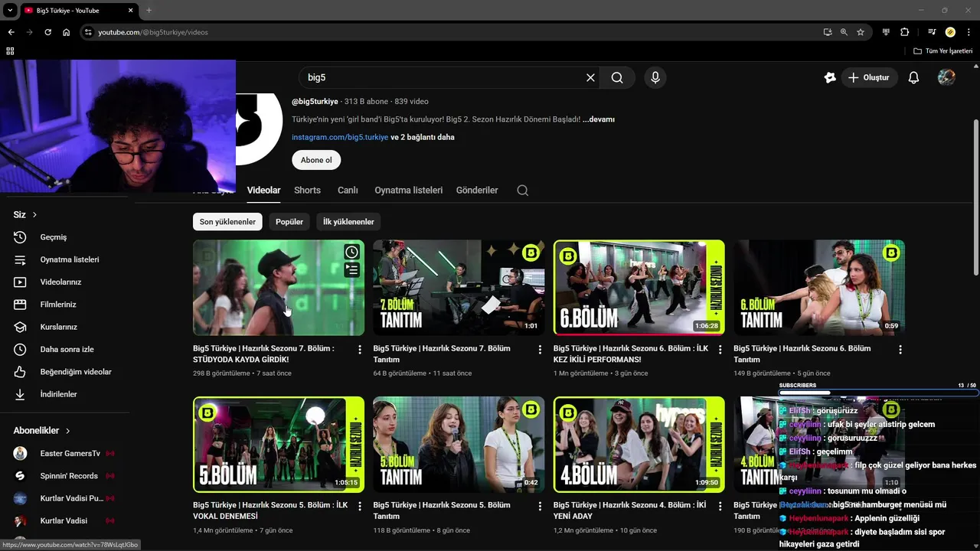Open the ve 2 bağlantı daha links
Image resolution: width=980 pixels, height=551 pixels.
(423, 138)
